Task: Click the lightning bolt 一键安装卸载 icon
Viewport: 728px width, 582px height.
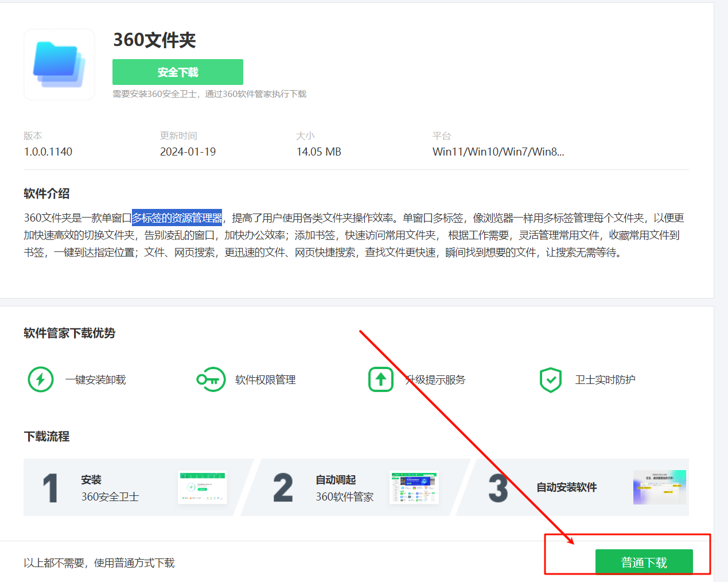Action: pos(41,379)
